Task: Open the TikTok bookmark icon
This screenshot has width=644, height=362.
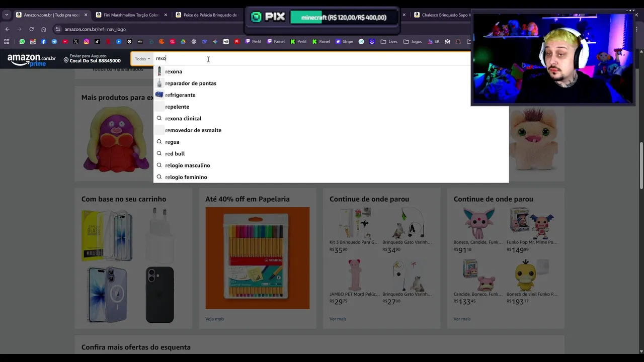Action: tap(97, 42)
